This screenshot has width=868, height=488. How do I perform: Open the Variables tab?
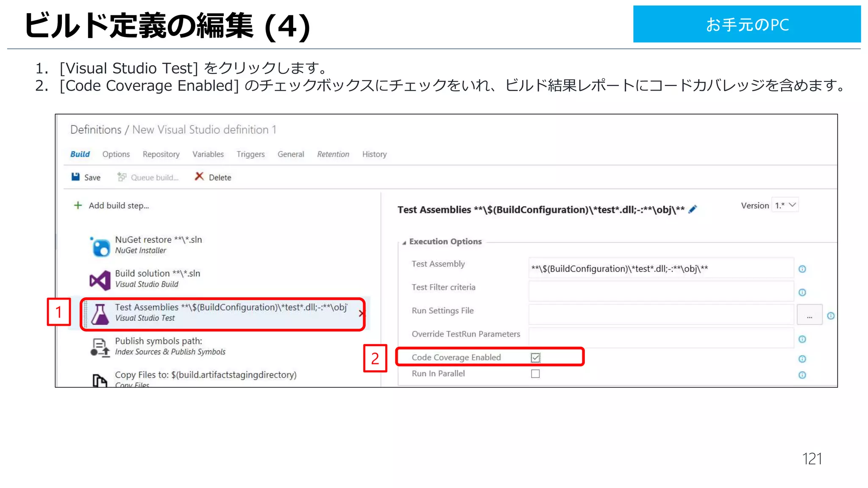pyautogui.click(x=208, y=154)
